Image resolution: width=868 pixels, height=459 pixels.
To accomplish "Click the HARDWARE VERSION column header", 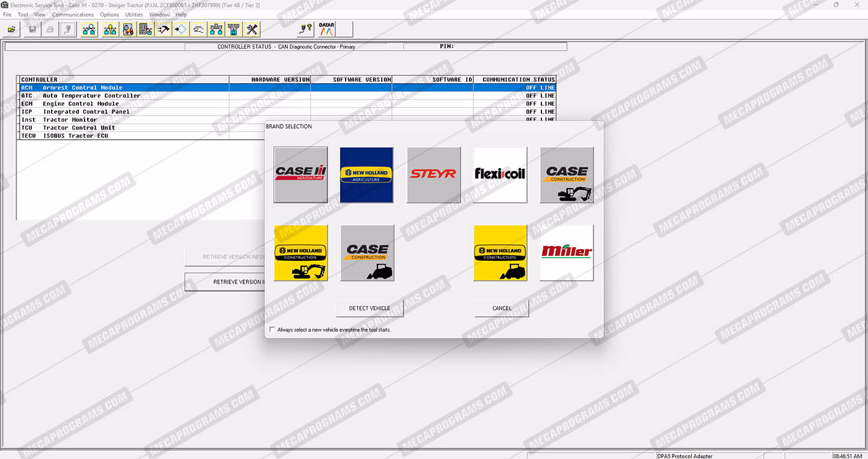I will 270,80.
